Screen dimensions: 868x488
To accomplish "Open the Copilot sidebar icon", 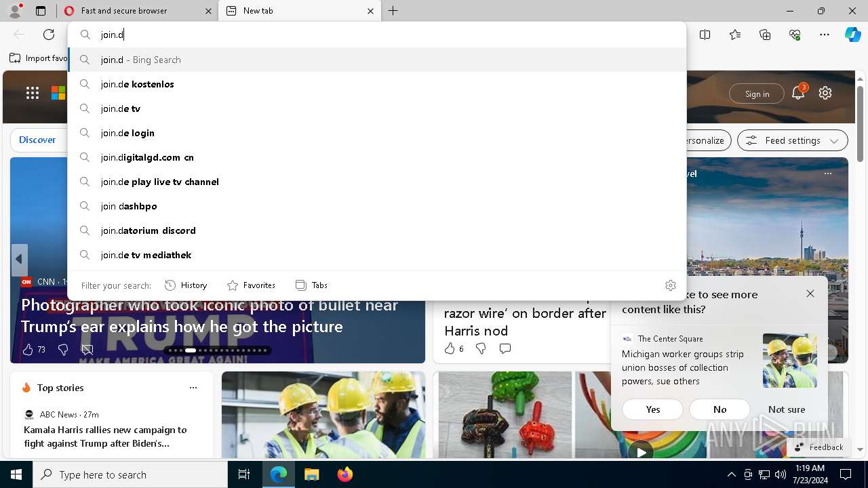I will click(x=852, y=35).
